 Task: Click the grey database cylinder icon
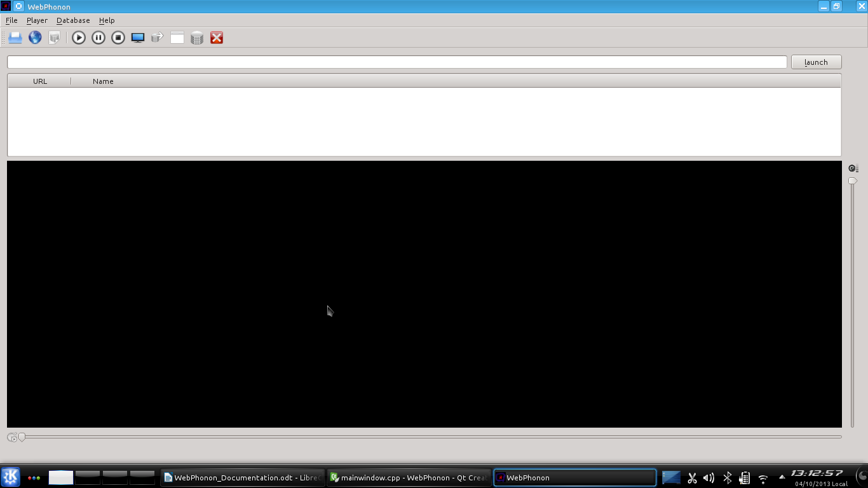coord(197,38)
